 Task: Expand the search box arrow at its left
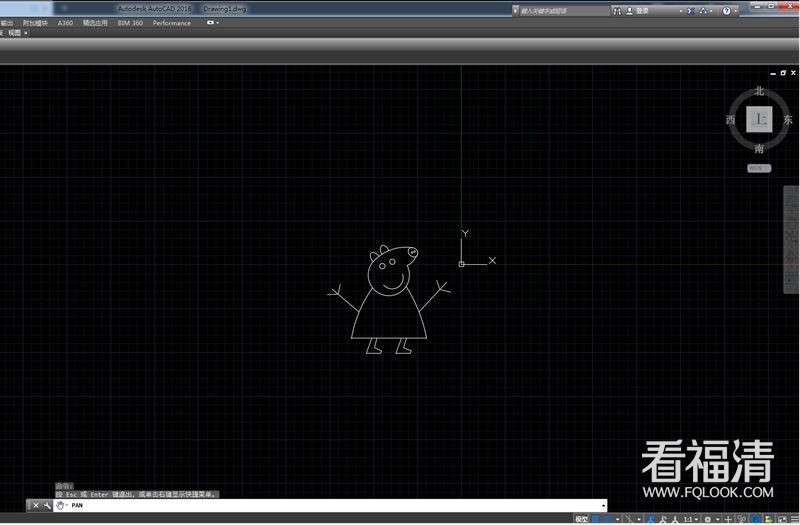coord(515,11)
